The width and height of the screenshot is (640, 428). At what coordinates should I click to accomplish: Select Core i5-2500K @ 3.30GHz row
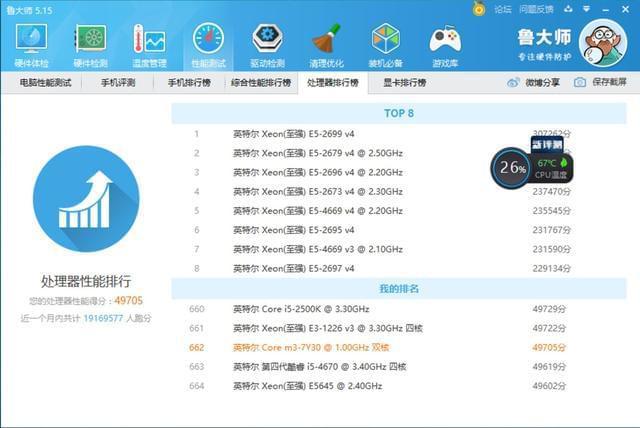(399, 309)
